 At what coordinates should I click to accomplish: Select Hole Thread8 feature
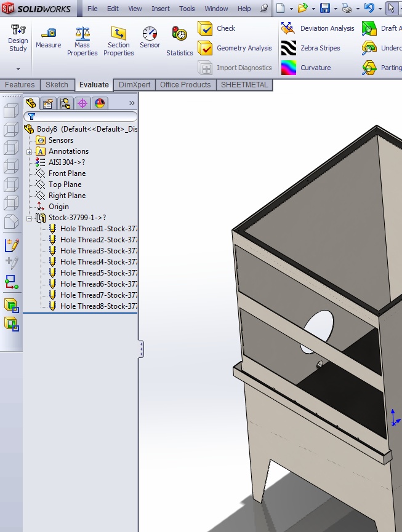coord(93,306)
